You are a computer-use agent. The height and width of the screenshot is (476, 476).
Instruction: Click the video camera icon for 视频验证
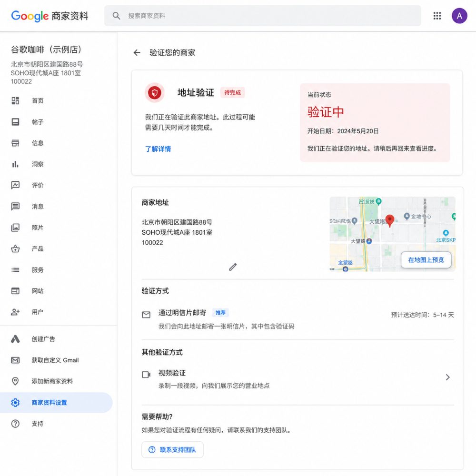coord(146,375)
